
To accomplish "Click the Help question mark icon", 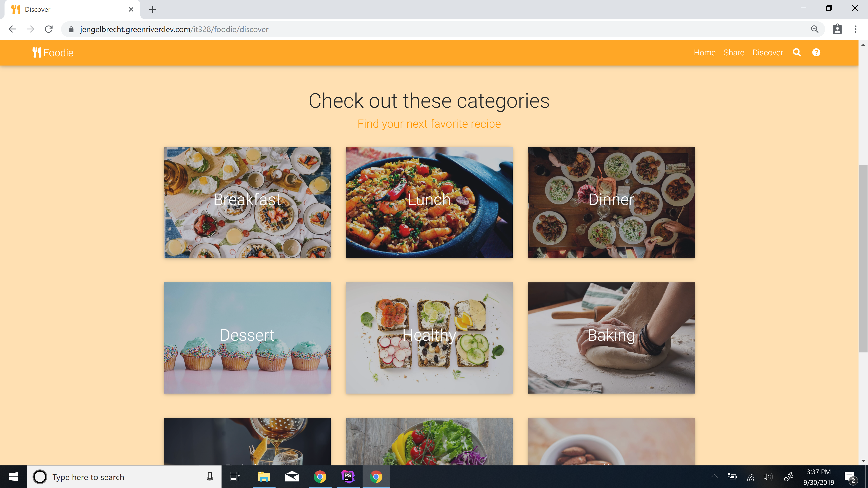I will point(816,52).
